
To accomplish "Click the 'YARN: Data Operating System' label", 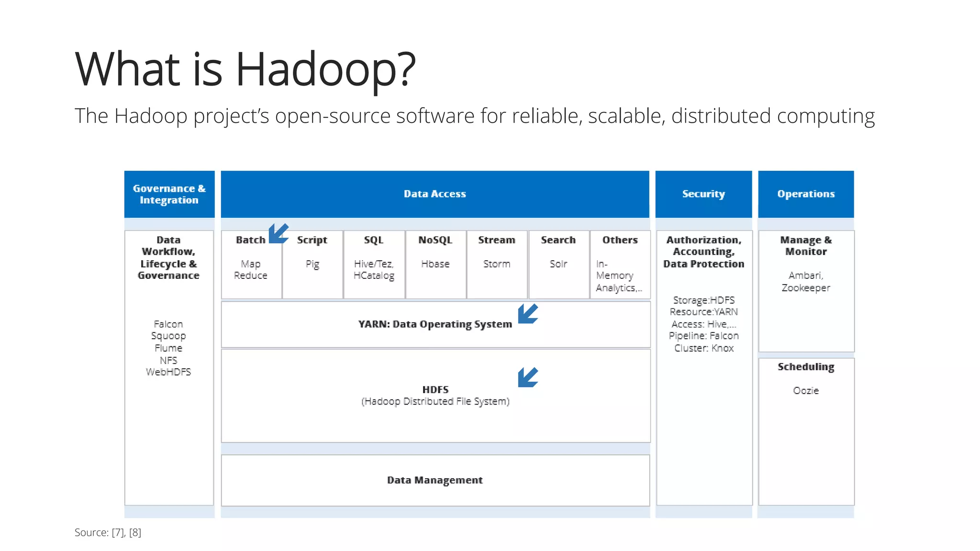I will coord(435,324).
